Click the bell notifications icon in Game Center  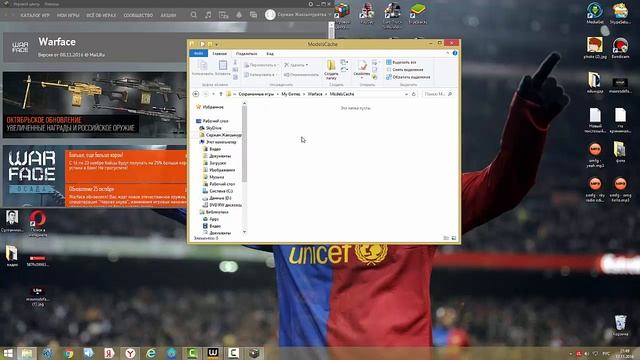pos(239,15)
